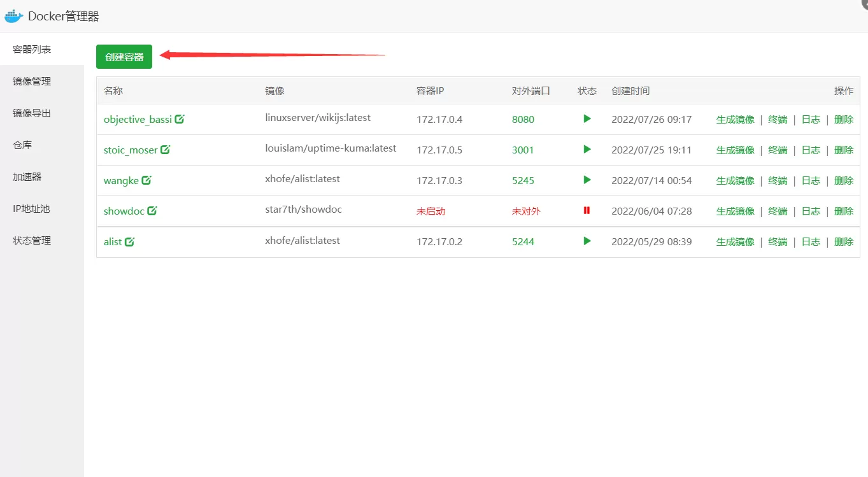Click edit icon beside stoic_moser

coord(166,150)
